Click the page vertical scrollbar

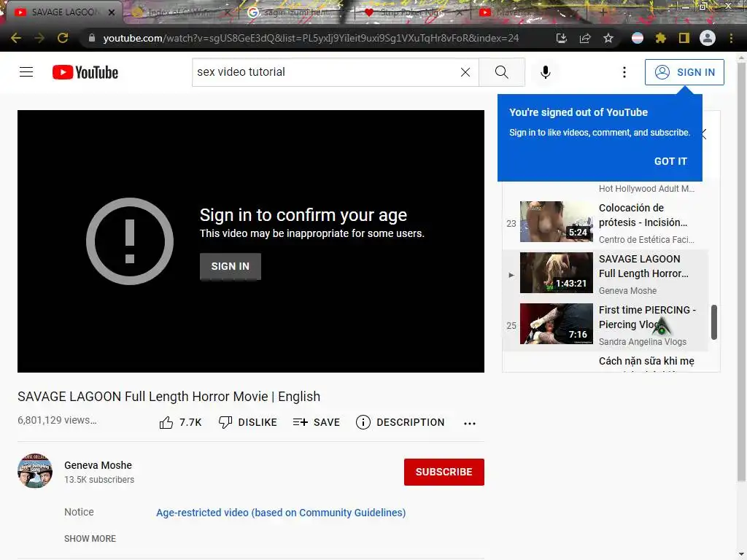741,271
